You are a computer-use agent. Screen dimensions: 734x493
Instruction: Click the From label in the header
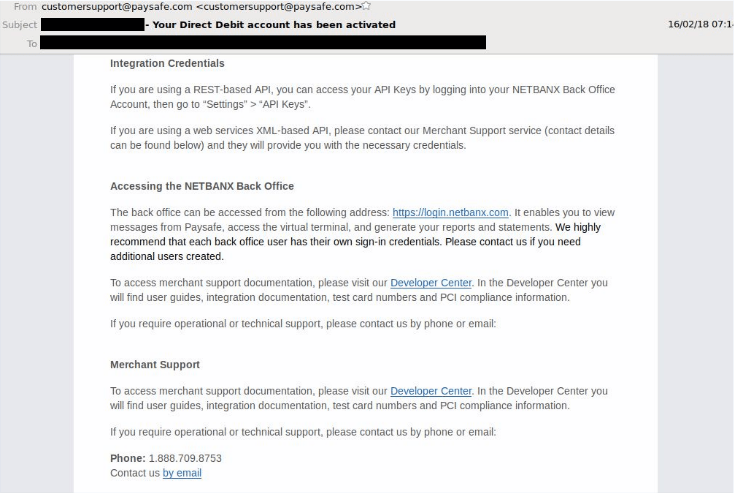click(25, 7)
